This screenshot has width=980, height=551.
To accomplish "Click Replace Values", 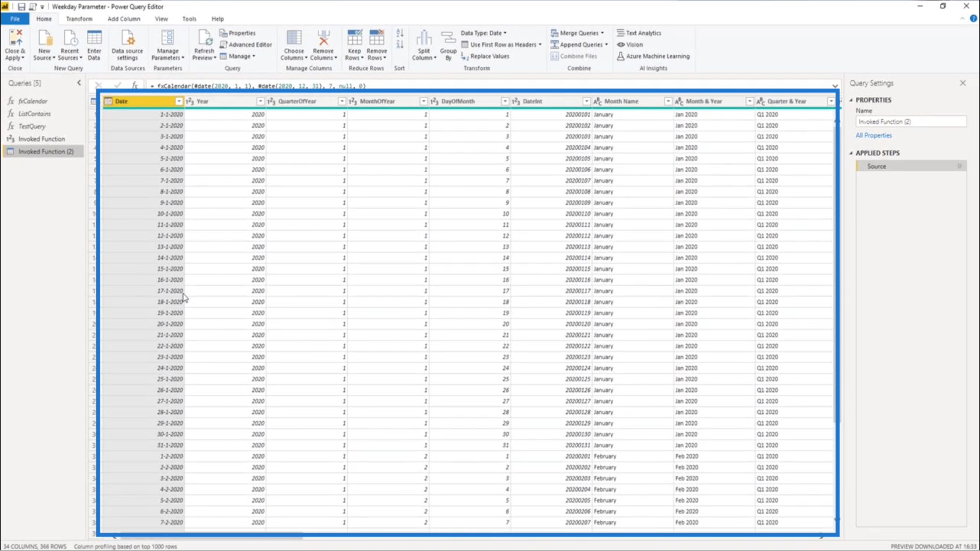I will pos(485,57).
